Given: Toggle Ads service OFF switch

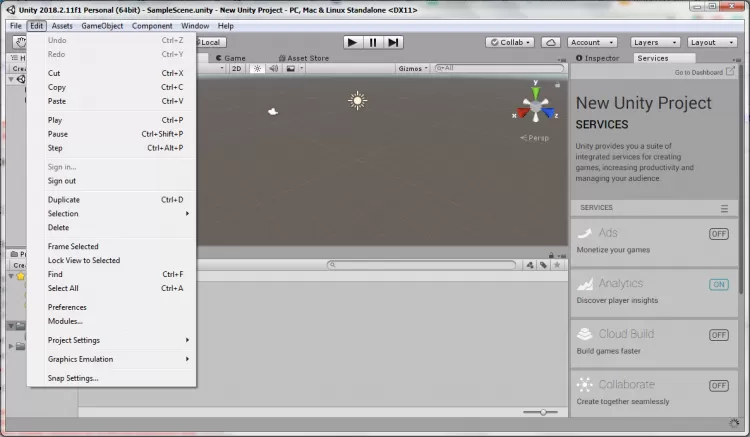Looking at the screenshot, I should pyautogui.click(x=719, y=234).
